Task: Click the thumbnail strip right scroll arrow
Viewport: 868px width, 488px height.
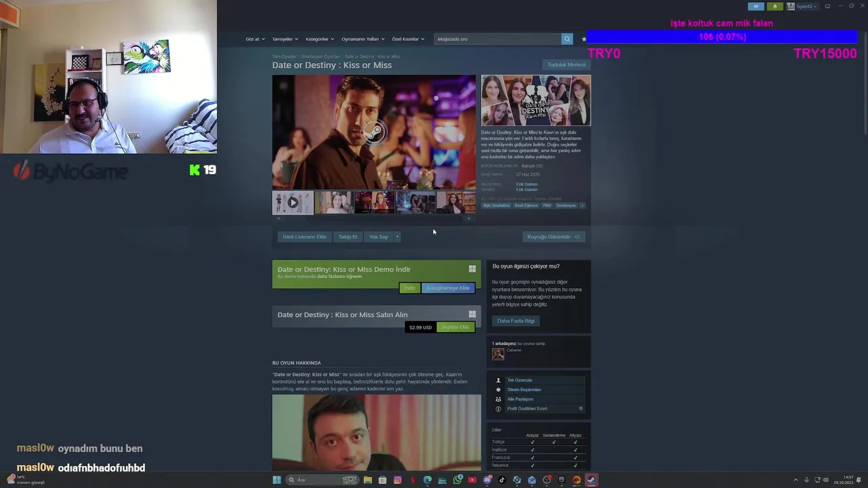Action: point(469,218)
